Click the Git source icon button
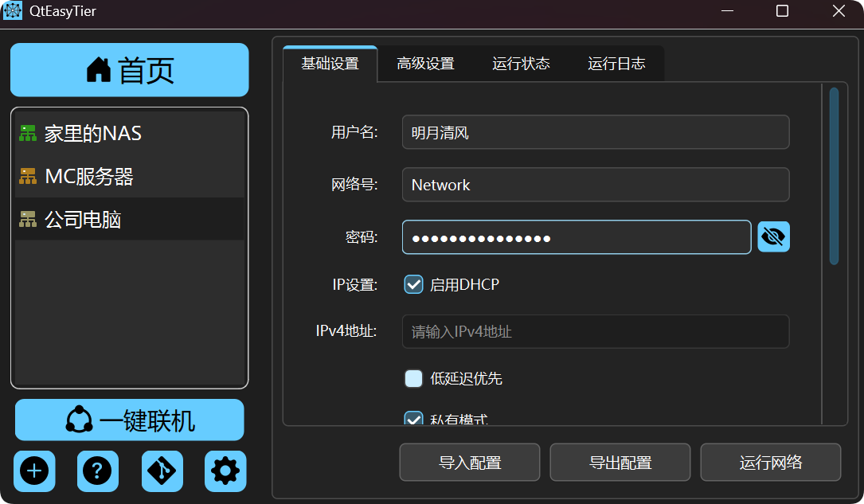This screenshot has height=504, width=864. click(162, 471)
